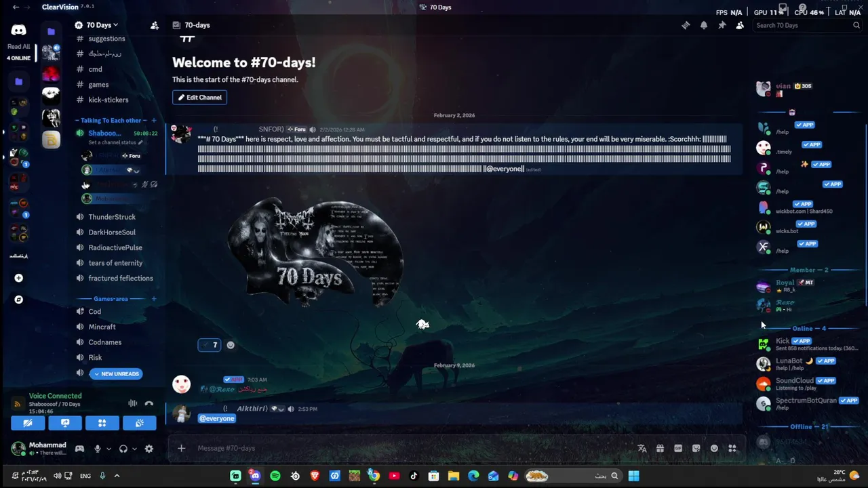This screenshot has height=488, width=868.
Task: Join fractured feflections voice channel
Action: coord(121,278)
